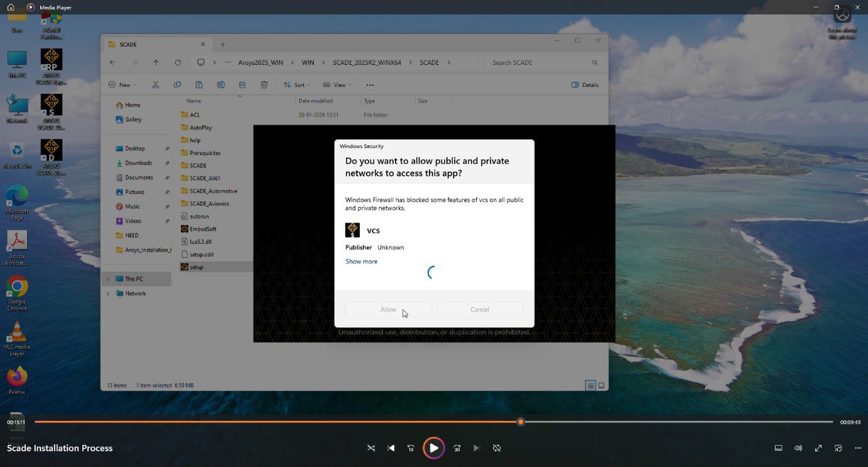This screenshot has width=868, height=467.
Task: Click Cancel in the Windows Security dialog
Action: tap(479, 309)
